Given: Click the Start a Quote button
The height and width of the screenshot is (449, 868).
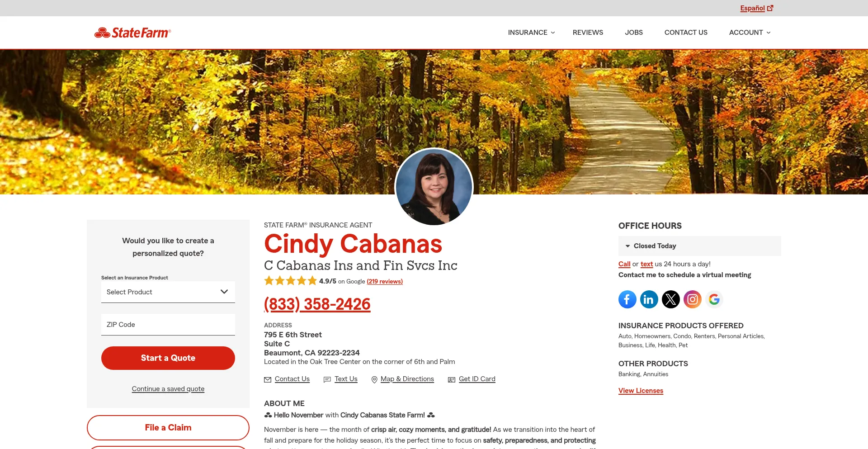Looking at the screenshot, I should pos(168,358).
